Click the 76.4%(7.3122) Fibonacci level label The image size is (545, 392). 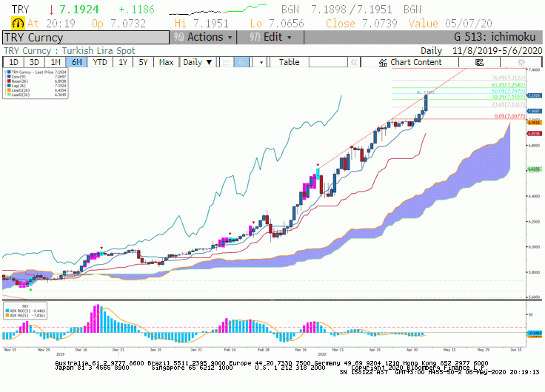click(508, 78)
